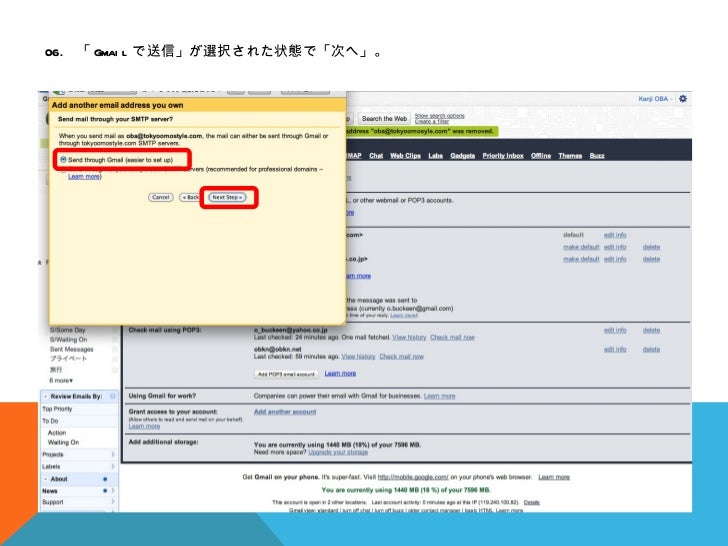Click the Back button in the dialog

point(190,197)
